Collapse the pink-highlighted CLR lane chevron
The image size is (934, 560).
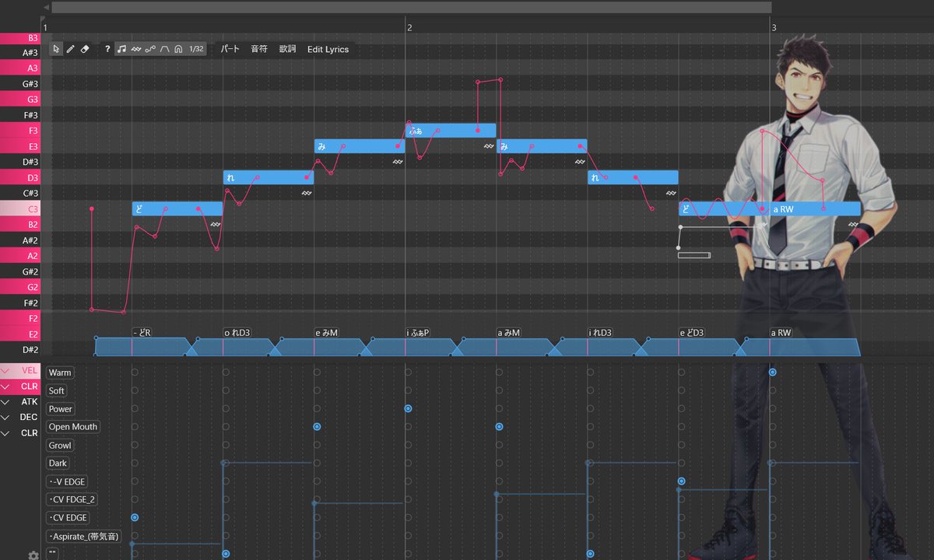5,387
